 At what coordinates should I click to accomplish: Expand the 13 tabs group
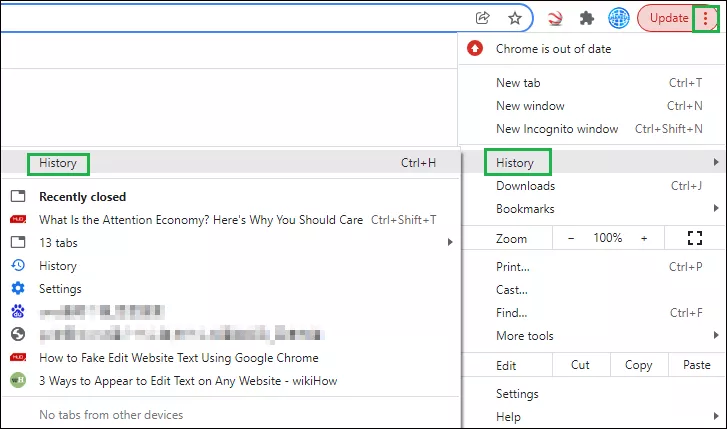pyautogui.click(x=231, y=243)
